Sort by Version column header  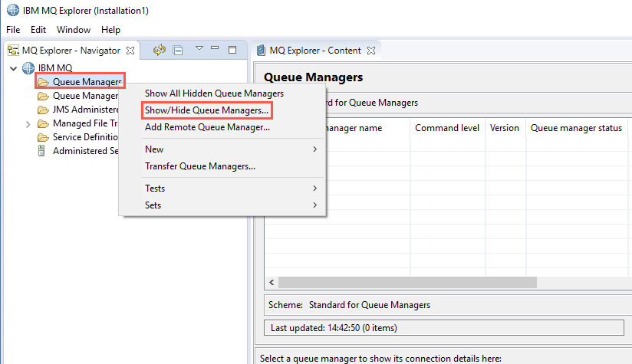504,128
